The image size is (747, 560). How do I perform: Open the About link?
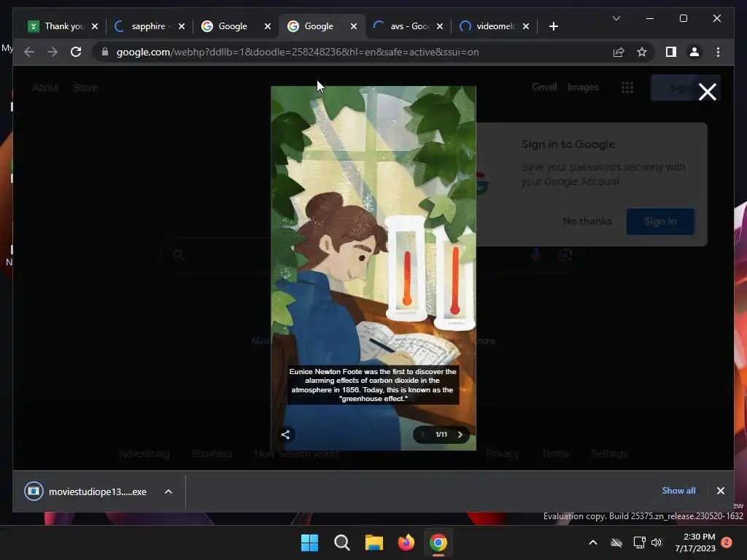(x=45, y=87)
